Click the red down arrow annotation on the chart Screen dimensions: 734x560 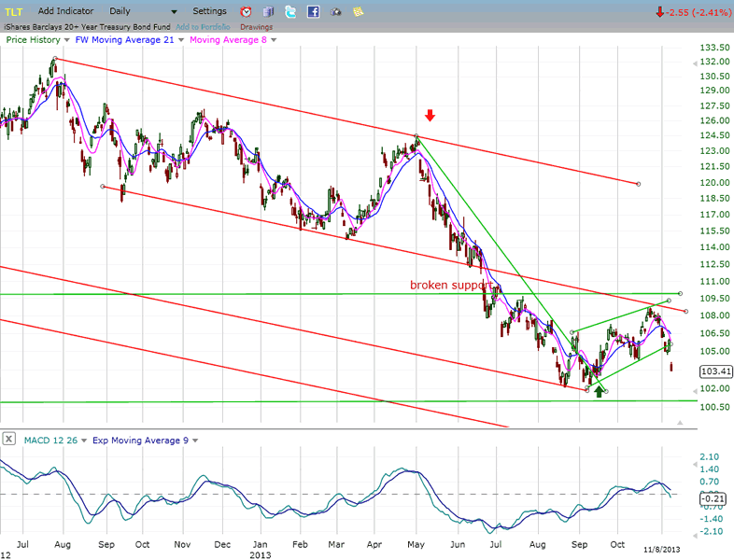430,116
